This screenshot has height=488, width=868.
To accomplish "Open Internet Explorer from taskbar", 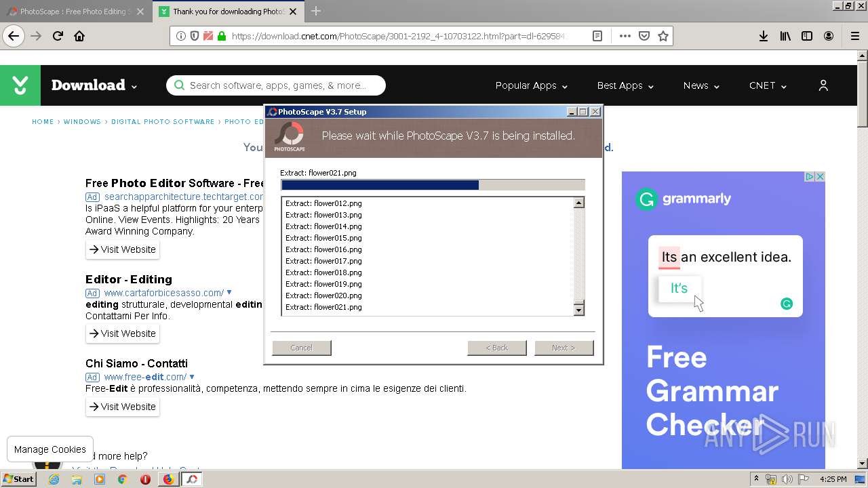I will tap(54, 479).
